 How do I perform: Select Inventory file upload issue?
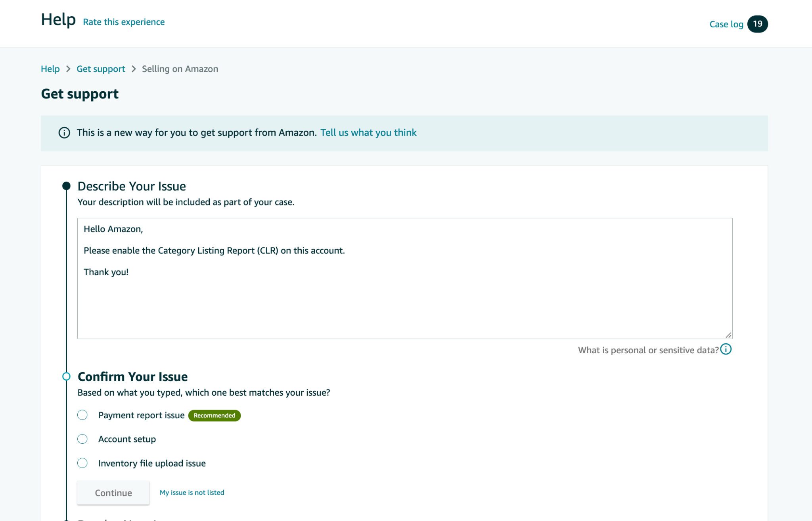82,463
